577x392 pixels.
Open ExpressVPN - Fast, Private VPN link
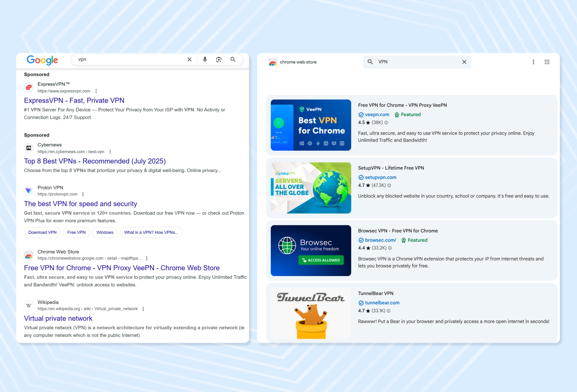point(74,101)
